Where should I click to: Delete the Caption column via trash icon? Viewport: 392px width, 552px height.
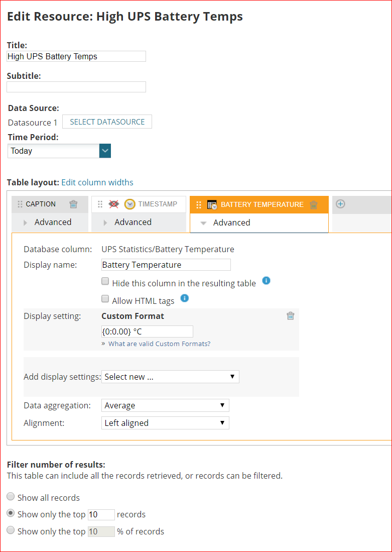(73, 204)
